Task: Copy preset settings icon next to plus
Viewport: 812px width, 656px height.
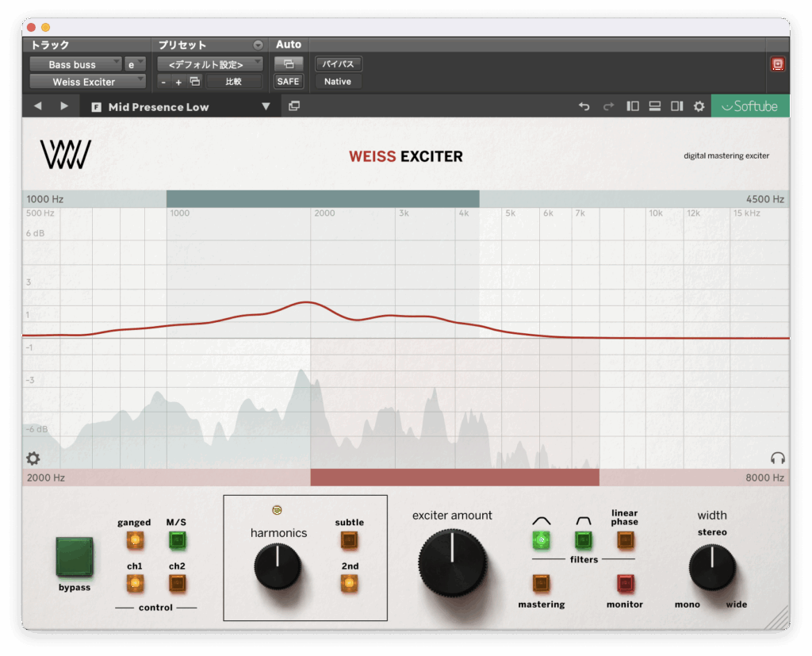Action: (x=195, y=82)
